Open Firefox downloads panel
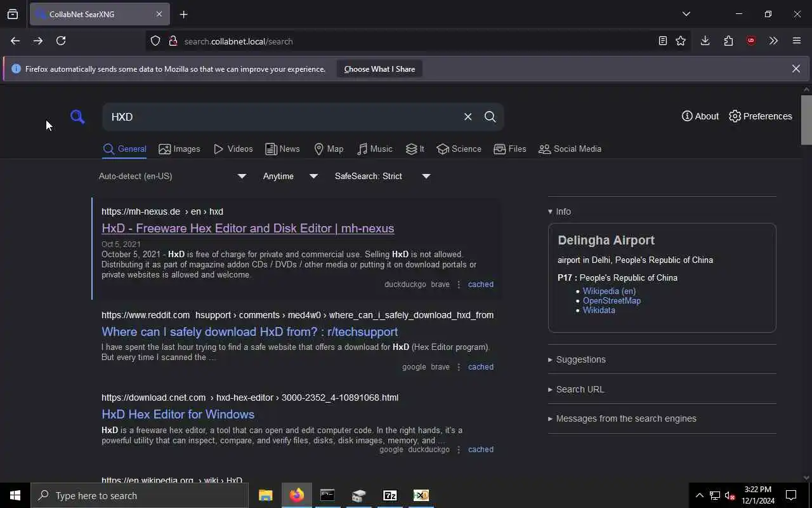The width and height of the screenshot is (812, 508). (705, 41)
